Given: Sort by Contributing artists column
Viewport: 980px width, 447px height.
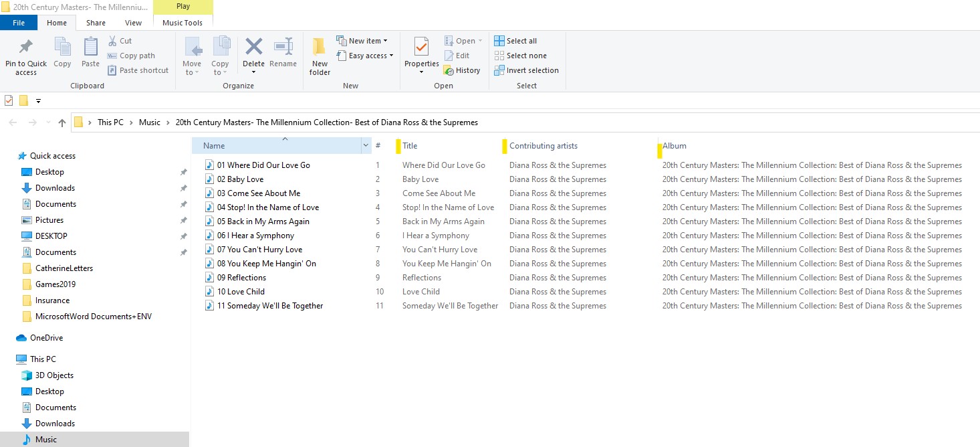Looking at the screenshot, I should point(543,145).
